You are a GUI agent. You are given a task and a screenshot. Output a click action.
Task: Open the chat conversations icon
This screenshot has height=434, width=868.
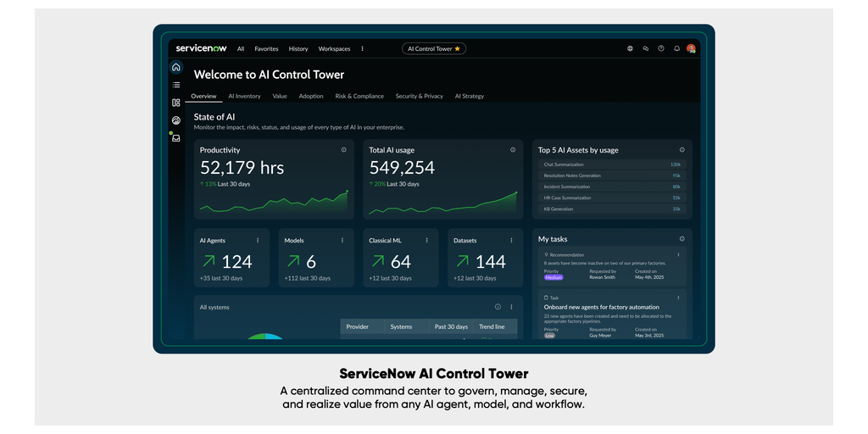coord(646,49)
